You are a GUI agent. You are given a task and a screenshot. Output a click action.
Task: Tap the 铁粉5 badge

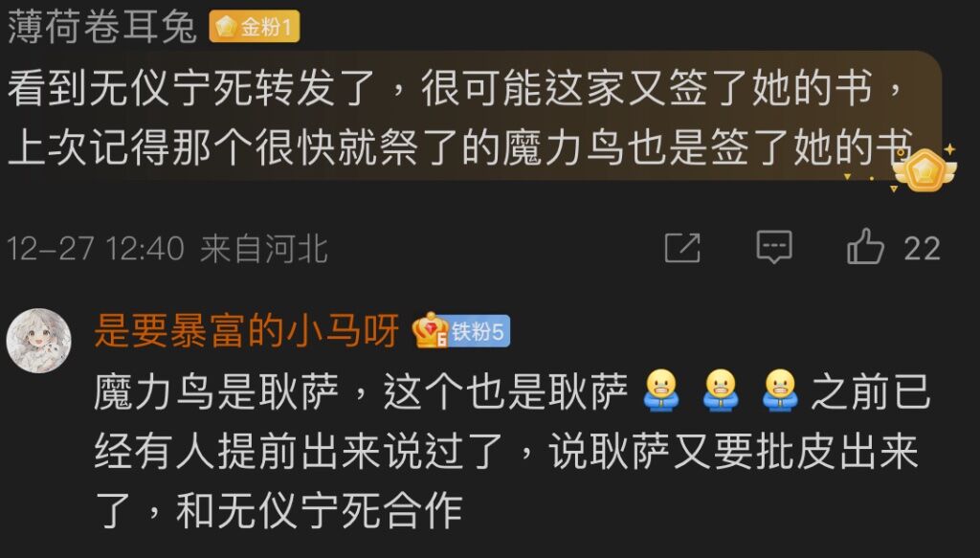479,331
